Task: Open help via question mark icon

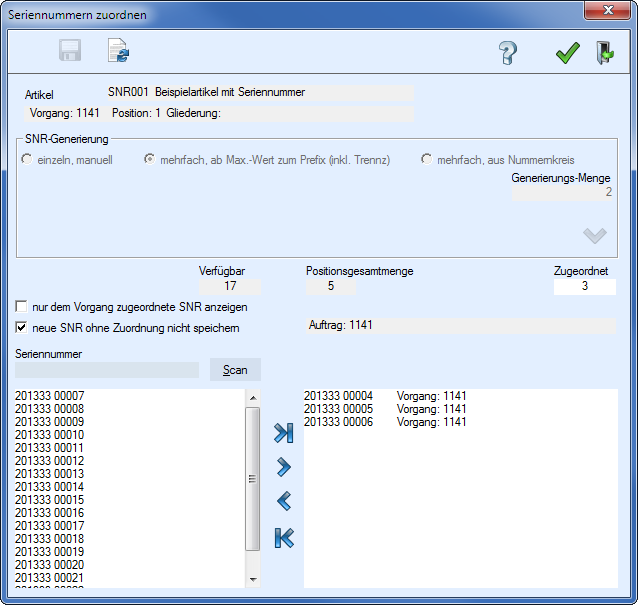Action: (x=508, y=53)
